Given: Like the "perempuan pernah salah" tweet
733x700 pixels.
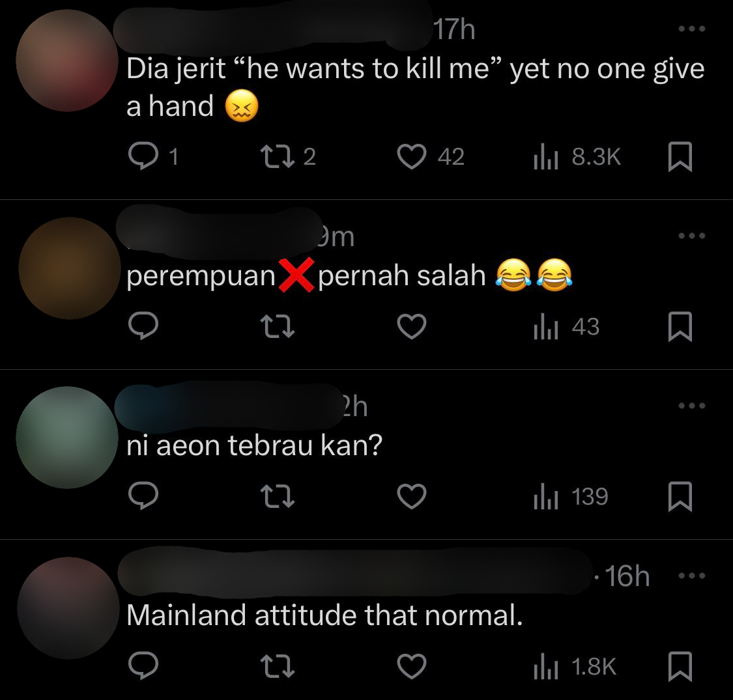Looking at the screenshot, I should (x=412, y=326).
